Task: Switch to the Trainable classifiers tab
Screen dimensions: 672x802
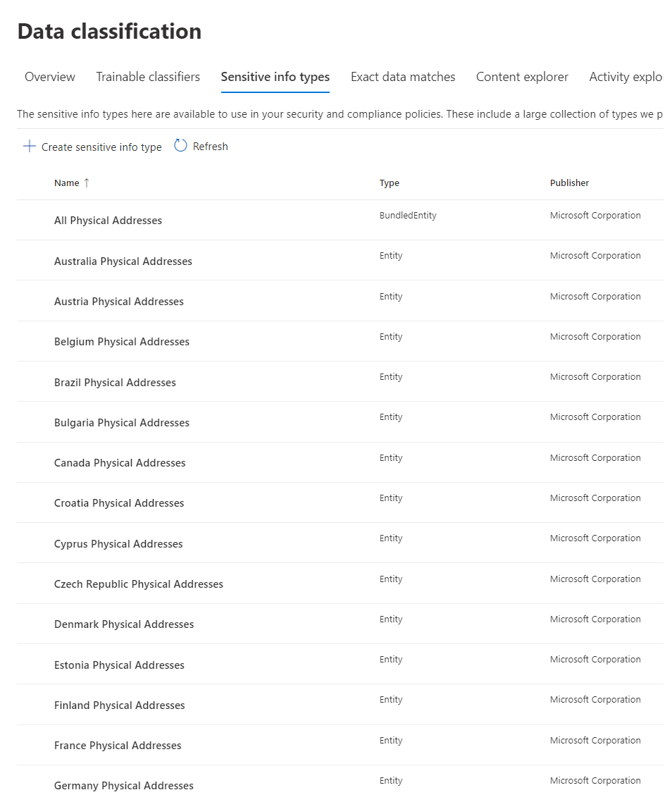Action: 148,77
